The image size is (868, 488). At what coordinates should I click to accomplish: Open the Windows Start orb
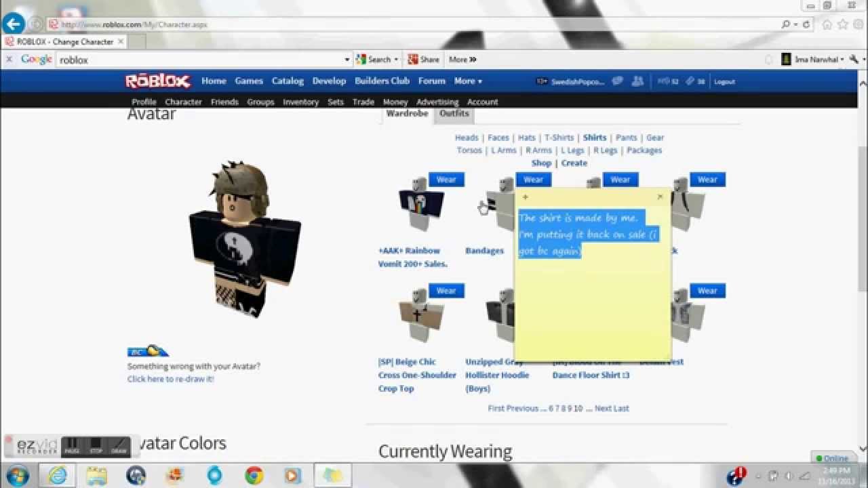click(16, 475)
